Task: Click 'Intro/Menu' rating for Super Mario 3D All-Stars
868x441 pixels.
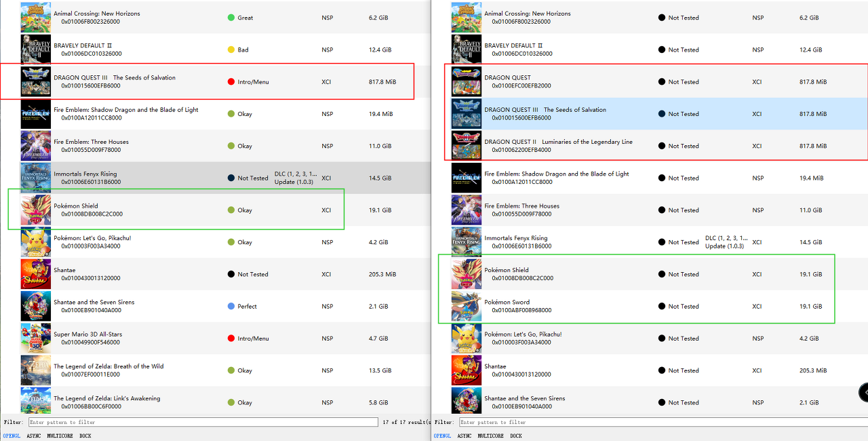Action: 248,339
